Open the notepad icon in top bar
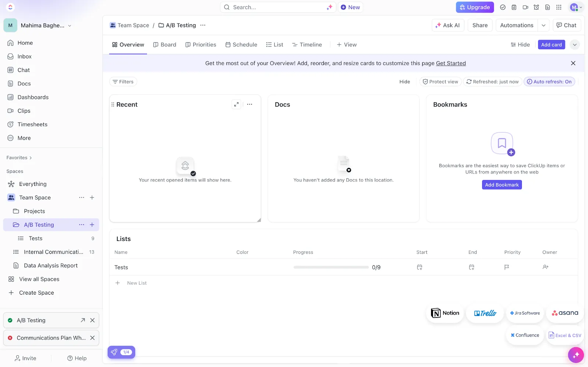Image resolution: width=588 pixels, height=367 pixels. [x=514, y=7]
